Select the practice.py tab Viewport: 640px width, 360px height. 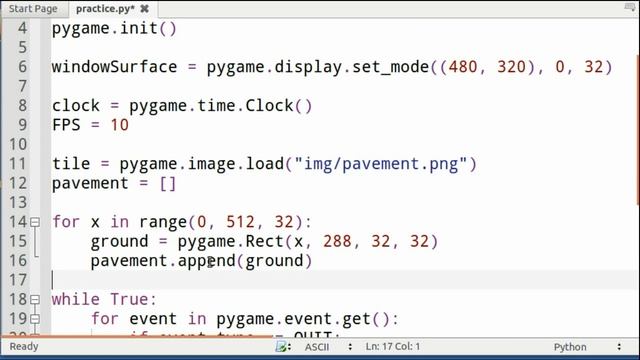coord(105,9)
